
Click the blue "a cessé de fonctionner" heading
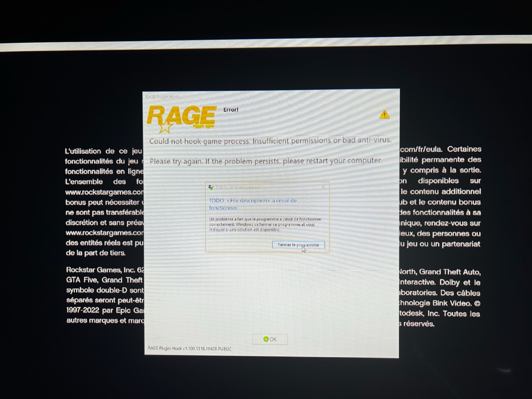(x=253, y=204)
